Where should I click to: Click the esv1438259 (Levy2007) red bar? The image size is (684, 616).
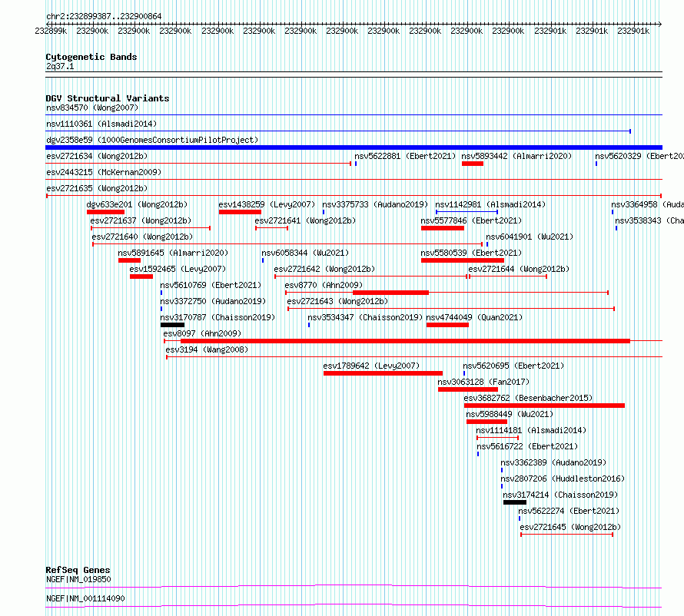point(240,212)
